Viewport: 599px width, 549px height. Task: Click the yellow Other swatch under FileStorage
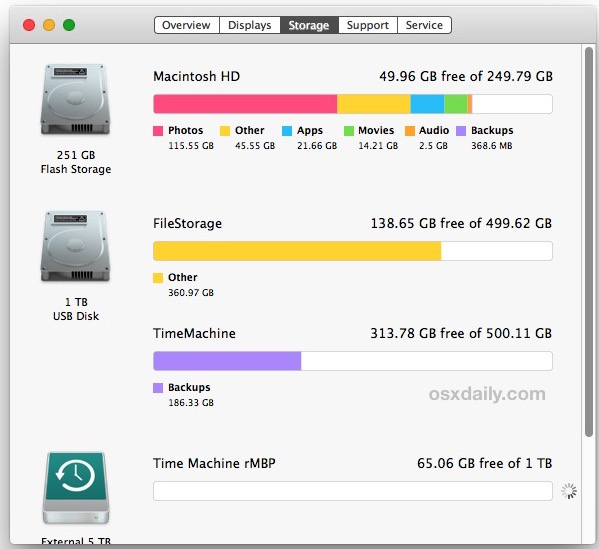(x=158, y=278)
